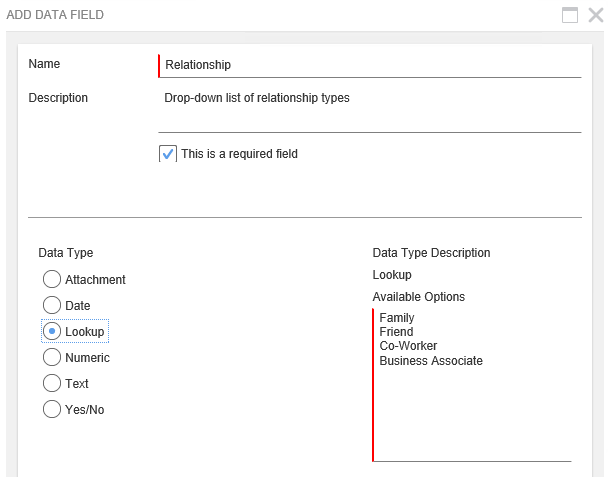The image size is (608, 477).
Task: Close the Add Data Field dialog
Action: pos(595,15)
